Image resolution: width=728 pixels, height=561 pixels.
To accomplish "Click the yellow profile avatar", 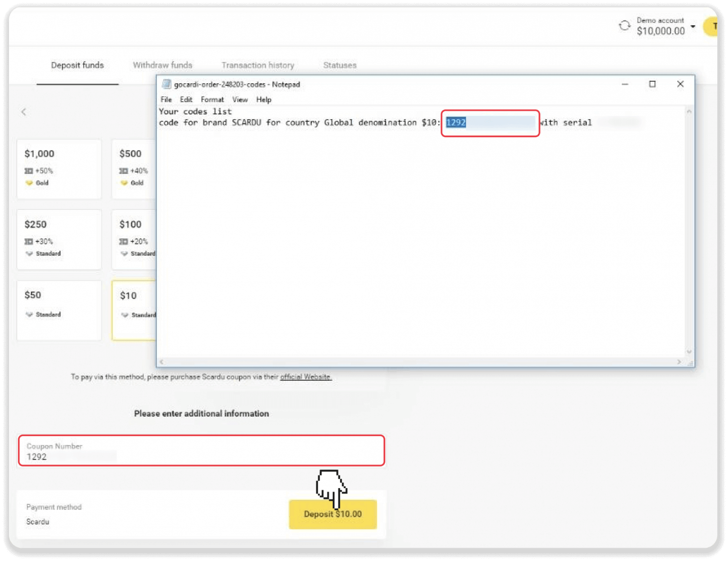I will pos(711,26).
